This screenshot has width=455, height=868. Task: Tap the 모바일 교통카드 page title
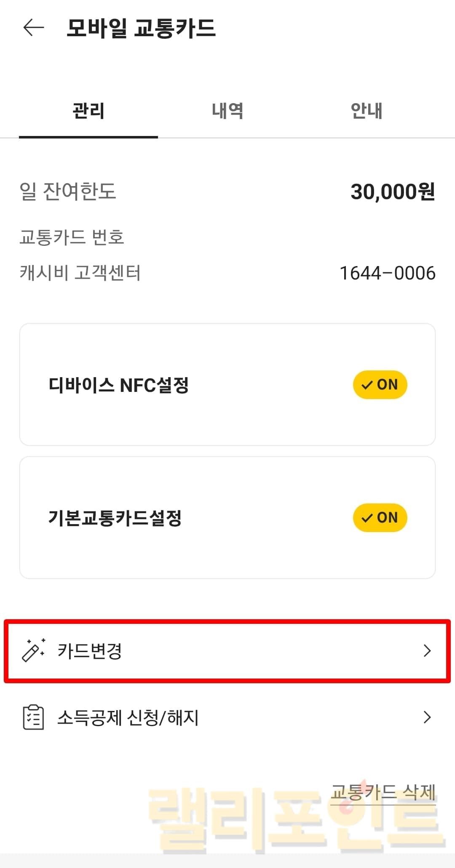(141, 29)
